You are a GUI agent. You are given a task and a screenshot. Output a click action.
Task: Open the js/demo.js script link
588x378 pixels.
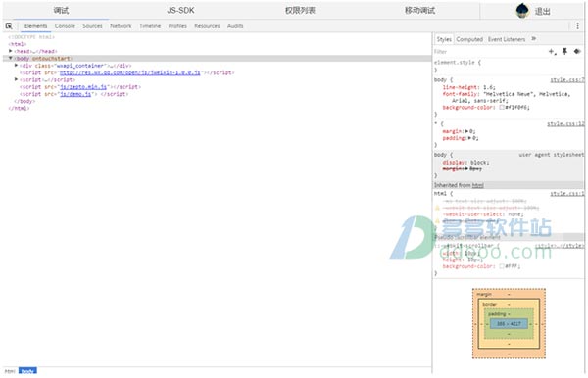click(x=75, y=94)
